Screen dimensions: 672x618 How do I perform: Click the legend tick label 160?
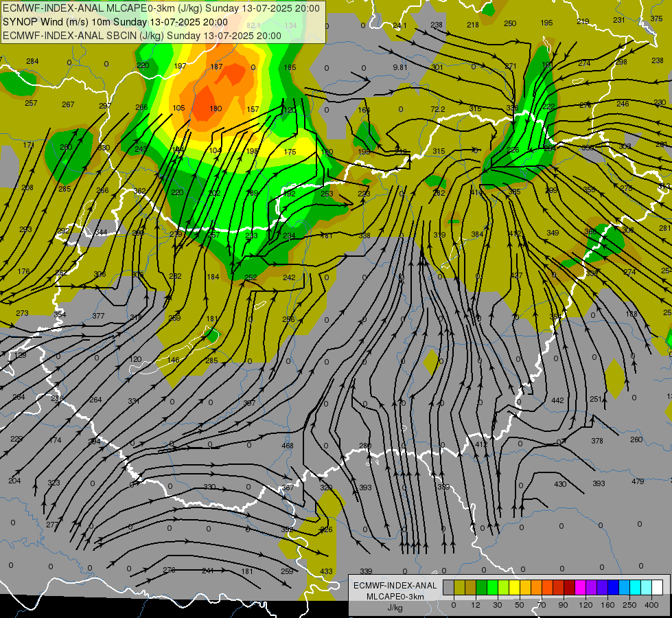pyautogui.click(x=607, y=605)
